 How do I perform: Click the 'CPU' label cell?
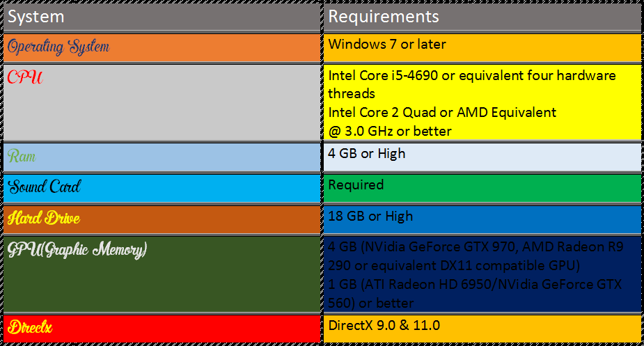tap(162, 103)
